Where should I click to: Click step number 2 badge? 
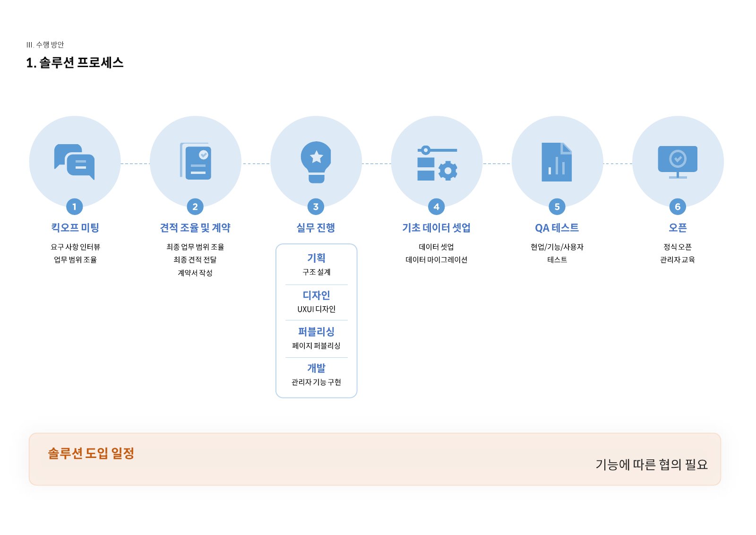(195, 207)
